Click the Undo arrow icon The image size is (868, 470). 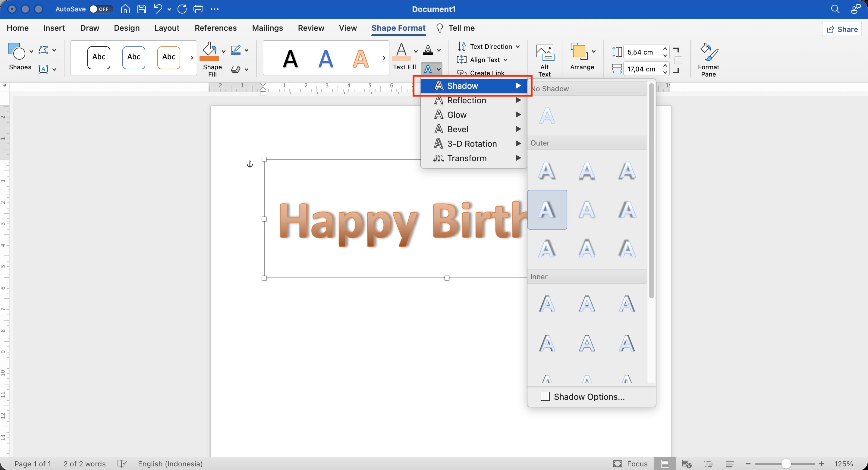click(x=158, y=9)
